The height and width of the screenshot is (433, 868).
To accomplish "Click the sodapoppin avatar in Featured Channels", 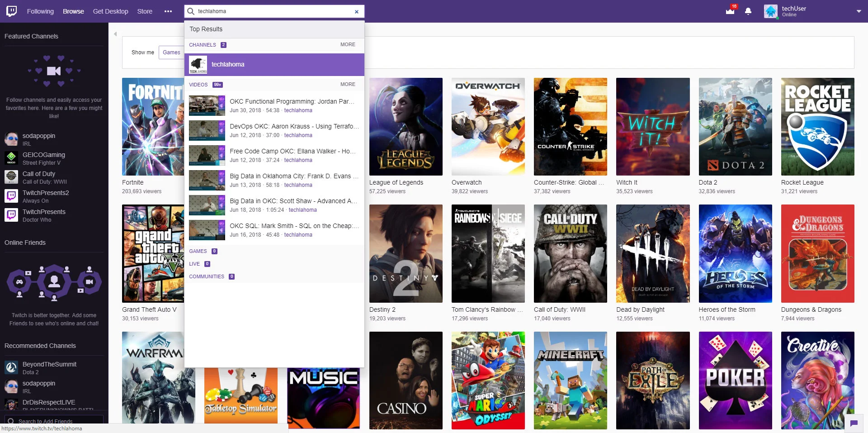I will pos(11,139).
